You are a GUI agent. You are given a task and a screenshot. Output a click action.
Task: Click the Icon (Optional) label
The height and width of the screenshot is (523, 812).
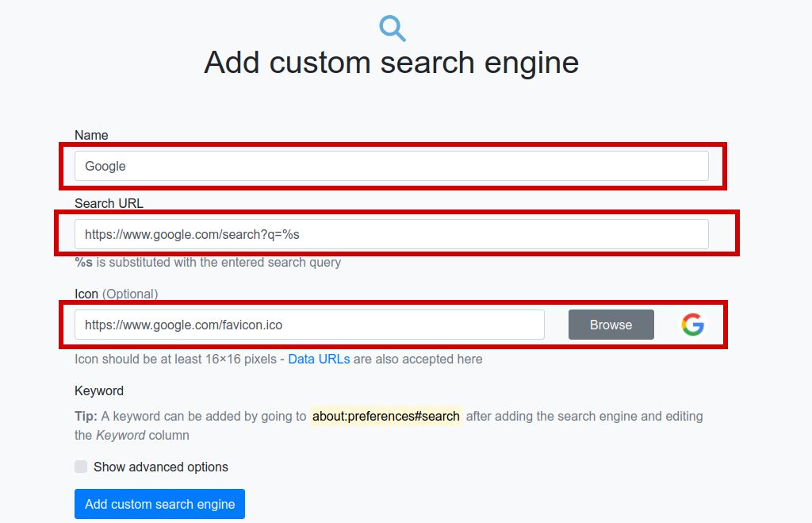(116, 294)
